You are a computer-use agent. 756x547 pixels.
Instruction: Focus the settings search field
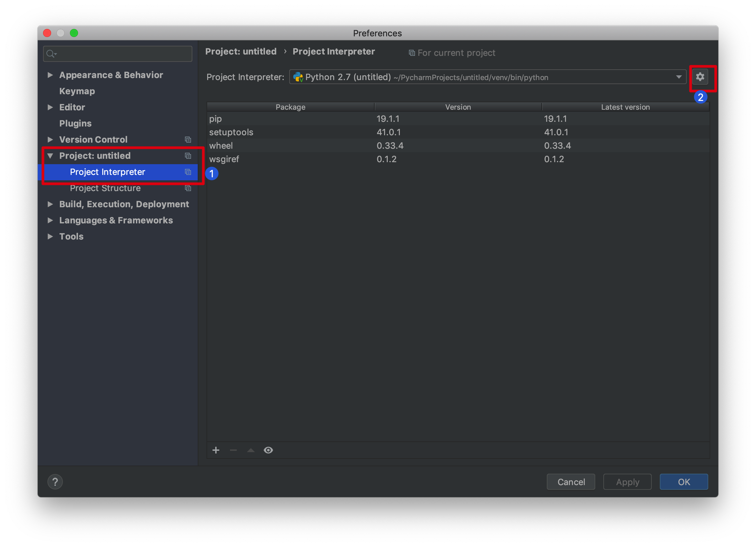[x=118, y=53]
